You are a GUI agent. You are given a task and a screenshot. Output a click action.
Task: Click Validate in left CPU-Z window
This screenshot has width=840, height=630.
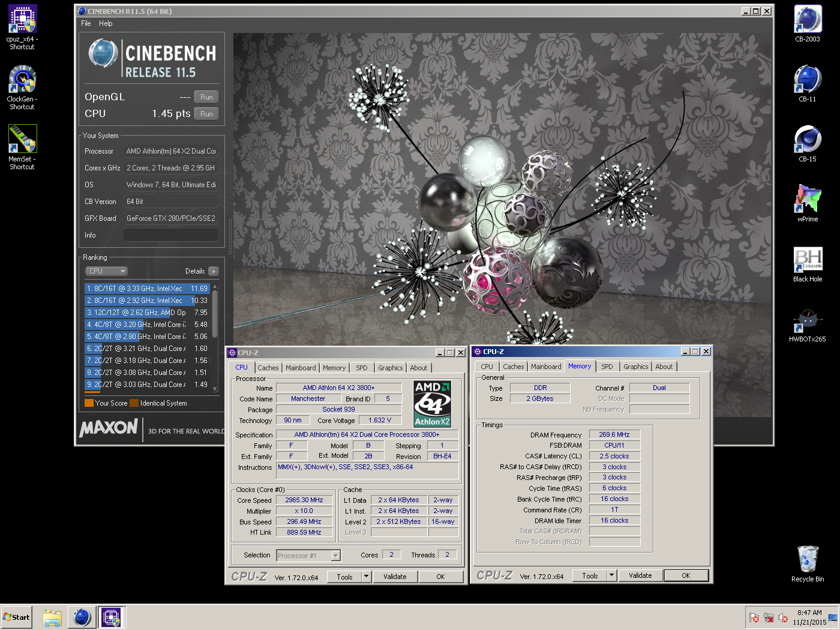(395, 577)
